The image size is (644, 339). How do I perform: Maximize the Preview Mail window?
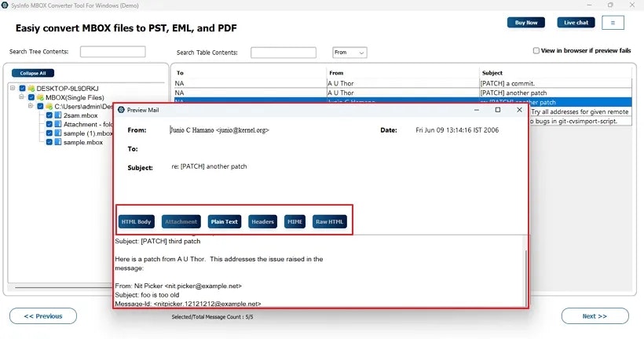coord(498,110)
